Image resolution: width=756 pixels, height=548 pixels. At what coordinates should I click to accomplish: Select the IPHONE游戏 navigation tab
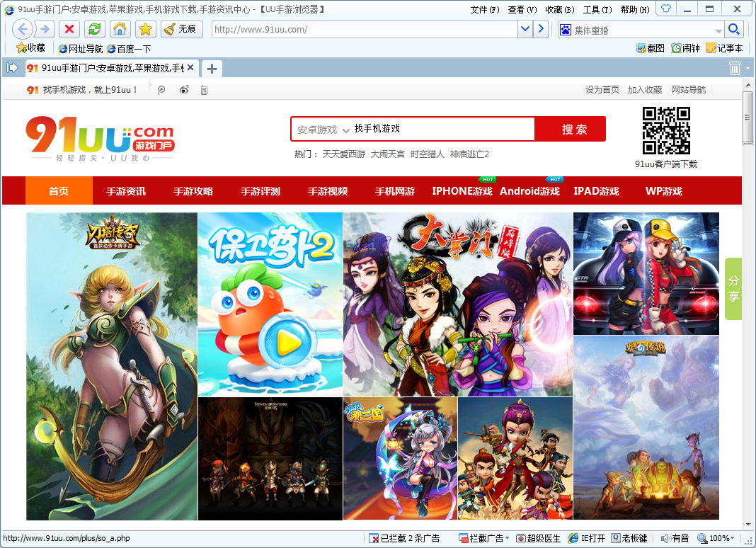tap(462, 191)
